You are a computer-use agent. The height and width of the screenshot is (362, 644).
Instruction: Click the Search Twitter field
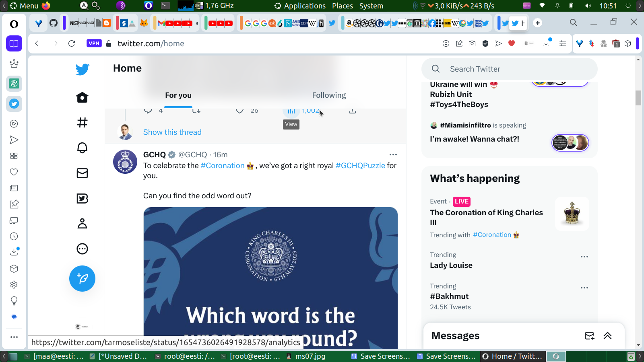click(x=510, y=69)
